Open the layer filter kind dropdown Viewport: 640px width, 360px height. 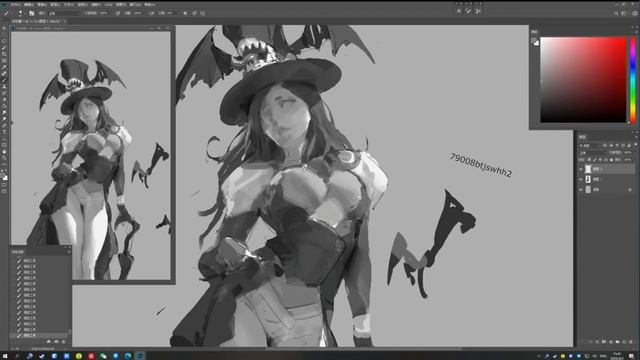tap(590, 146)
